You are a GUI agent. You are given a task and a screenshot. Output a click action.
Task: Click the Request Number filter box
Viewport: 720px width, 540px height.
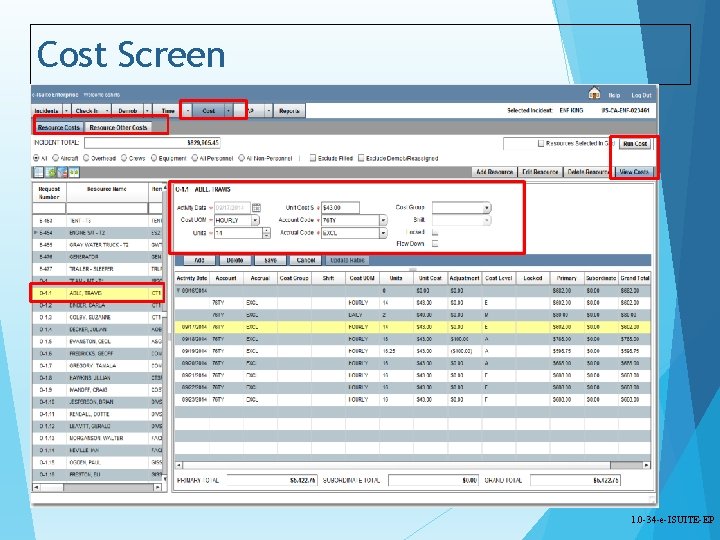(x=49, y=208)
